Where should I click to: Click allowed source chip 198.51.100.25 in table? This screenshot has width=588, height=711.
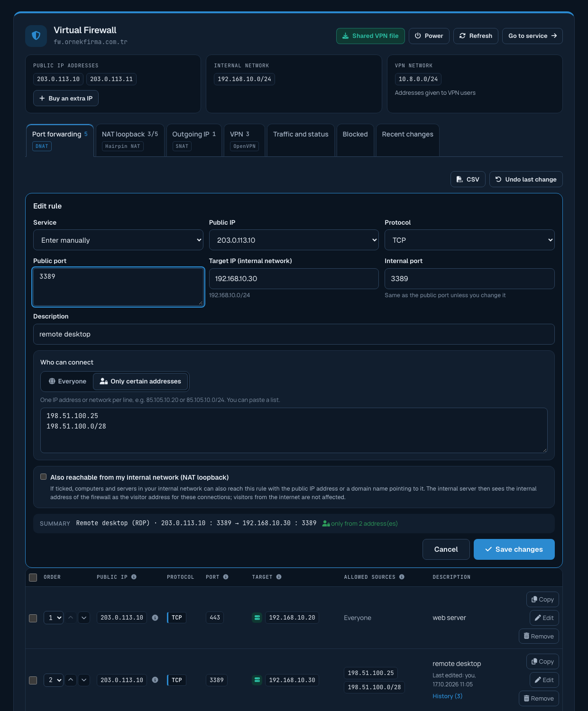(x=371, y=673)
